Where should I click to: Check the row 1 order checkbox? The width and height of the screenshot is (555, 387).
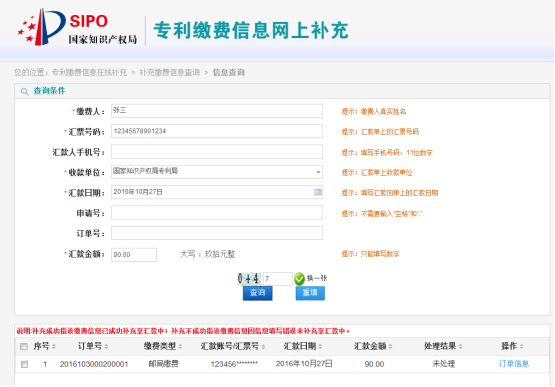pyautogui.click(x=24, y=364)
